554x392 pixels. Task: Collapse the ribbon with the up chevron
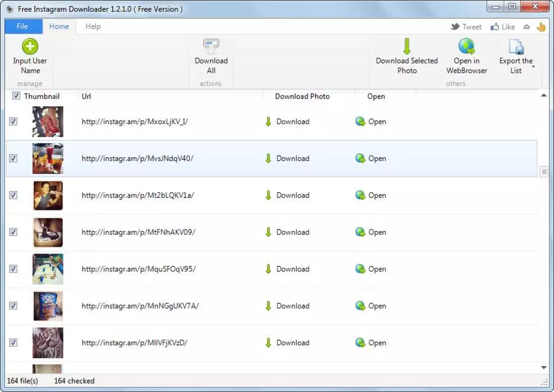pos(527,27)
